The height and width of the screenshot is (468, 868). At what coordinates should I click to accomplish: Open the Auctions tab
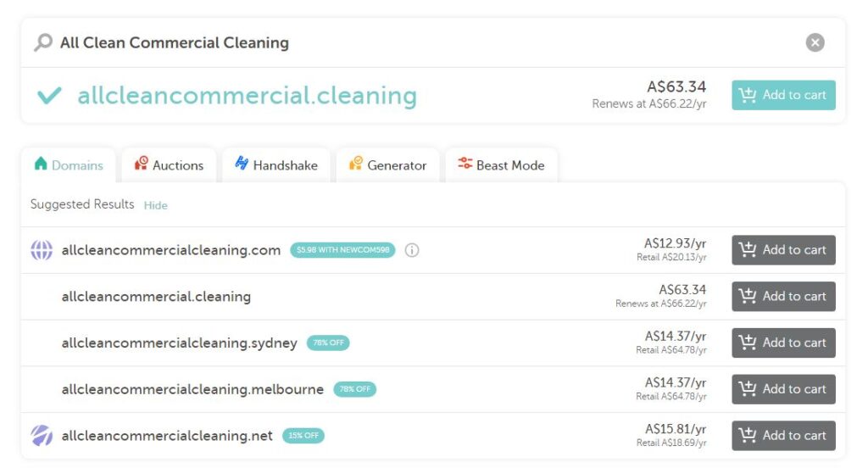tap(170, 165)
